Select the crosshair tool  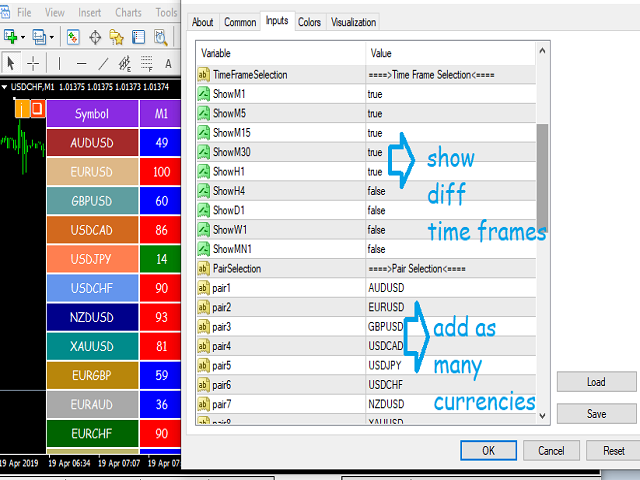(33, 64)
